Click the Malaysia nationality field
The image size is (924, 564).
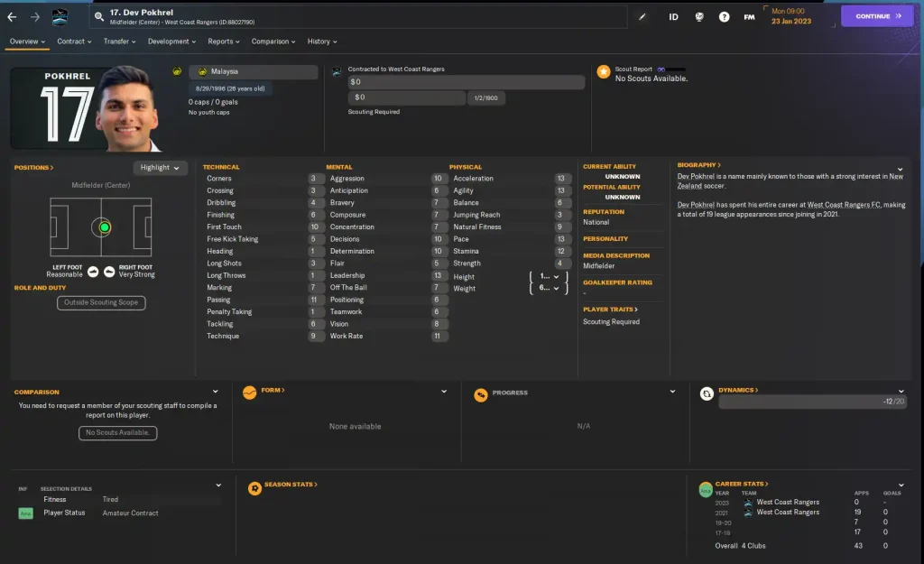[x=254, y=72]
